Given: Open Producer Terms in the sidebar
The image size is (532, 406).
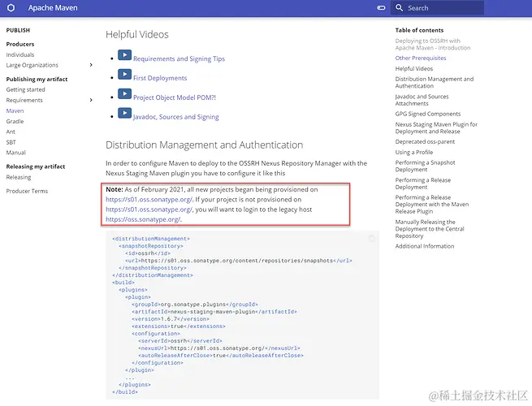Looking at the screenshot, I should pos(27,191).
